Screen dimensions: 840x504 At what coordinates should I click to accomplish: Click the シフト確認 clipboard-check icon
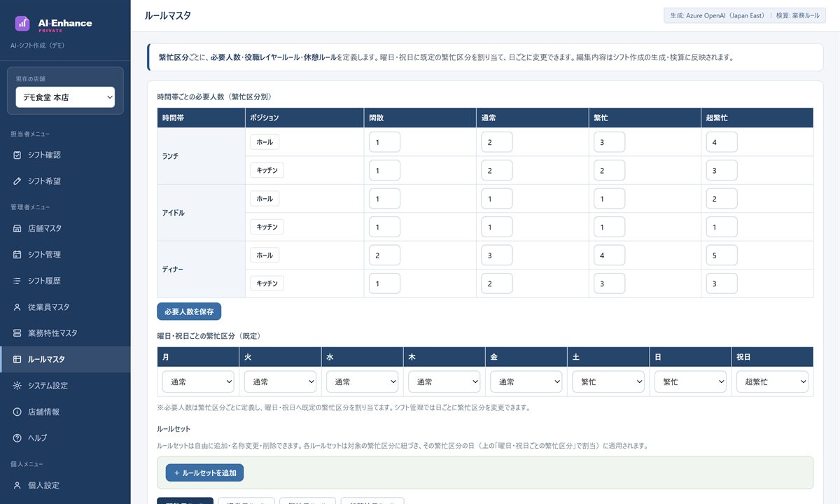click(17, 155)
